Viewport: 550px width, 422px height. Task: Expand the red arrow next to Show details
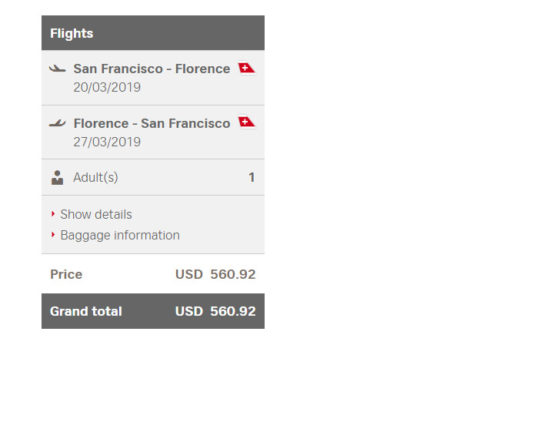[x=53, y=214]
